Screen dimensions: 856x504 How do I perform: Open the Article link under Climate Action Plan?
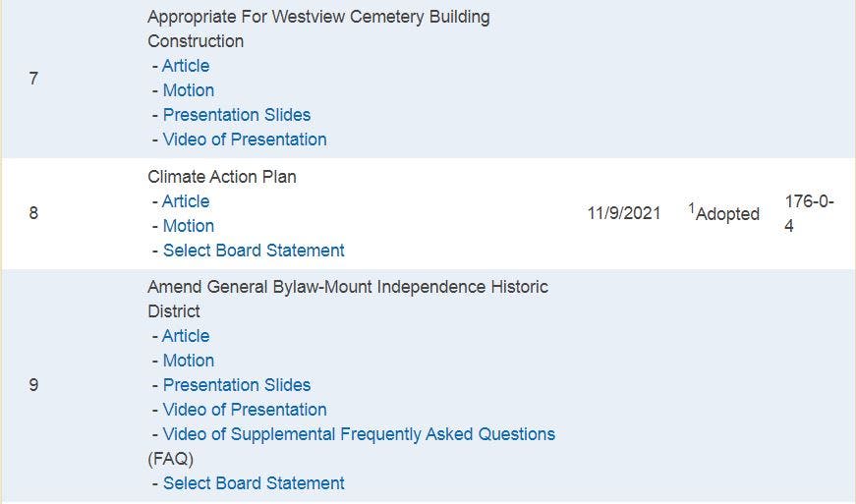pos(186,201)
